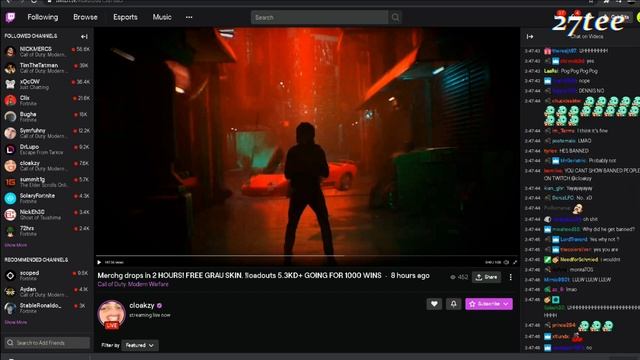Expand followed channels with Show More
Viewport: 640px width, 360px height.
16,245
